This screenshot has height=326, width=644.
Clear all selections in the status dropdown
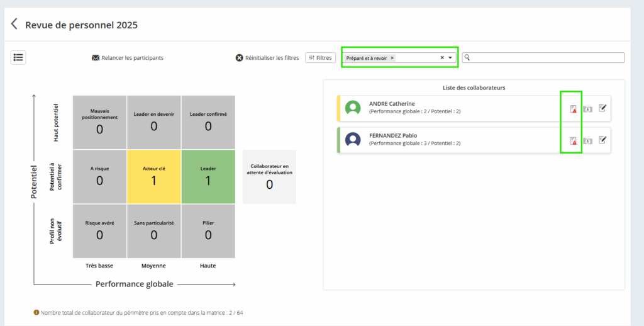tap(441, 58)
